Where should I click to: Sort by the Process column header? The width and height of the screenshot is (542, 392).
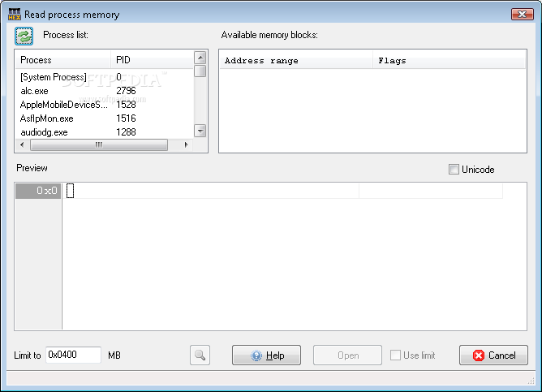(x=63, y=60)
